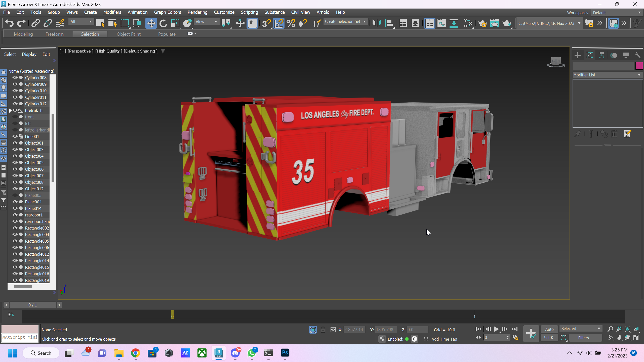The image size is (644, 362).
Task: Click the Filters... button
Action: 585,338
